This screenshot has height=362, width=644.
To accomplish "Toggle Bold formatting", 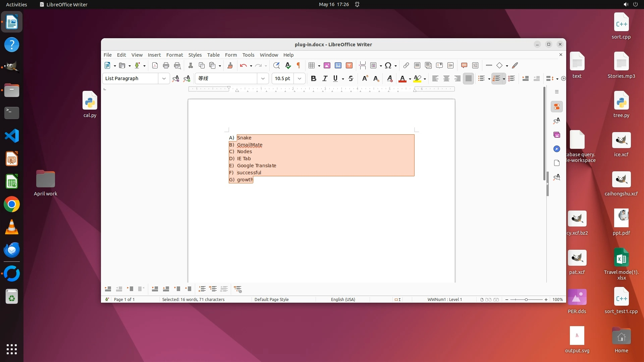I will [313, 78].
